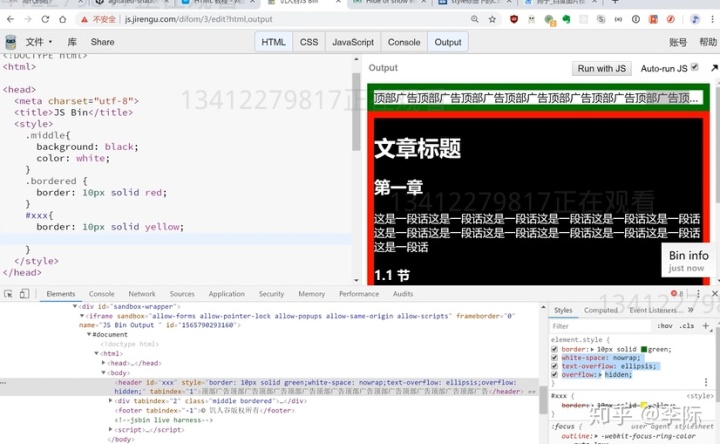Click the 账号 account link

678,42
